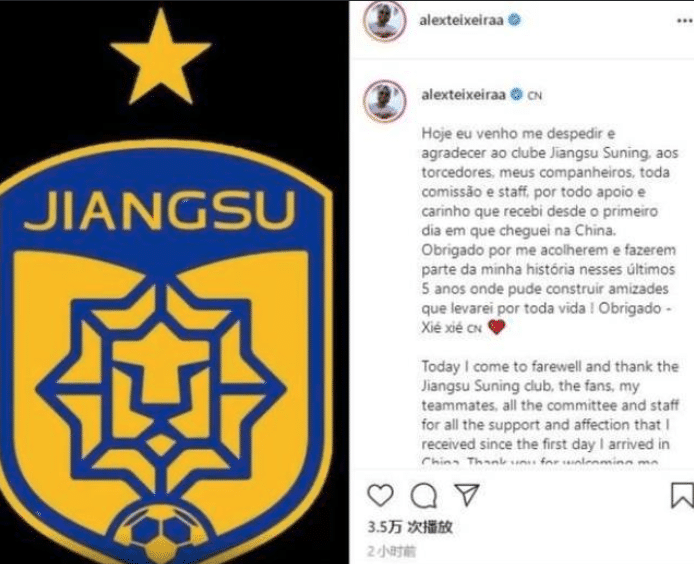The height and width of the screenshot is (564, 694).
Task: Open the caption author's avatar
Action: (x=384, y=101)
